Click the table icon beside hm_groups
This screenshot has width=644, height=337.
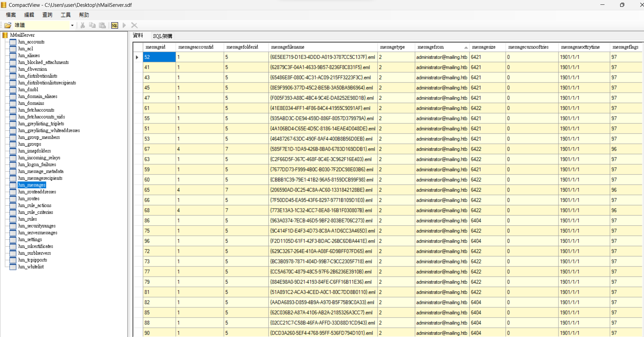(13, 144)
